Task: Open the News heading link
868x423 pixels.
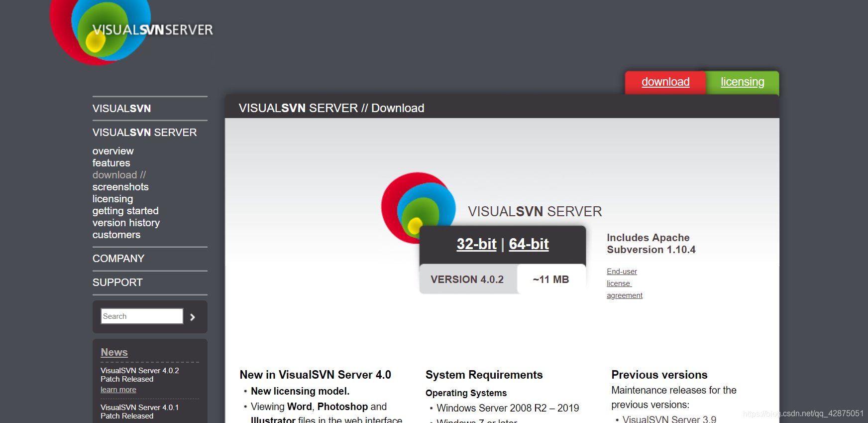Action: click(114, 352)
